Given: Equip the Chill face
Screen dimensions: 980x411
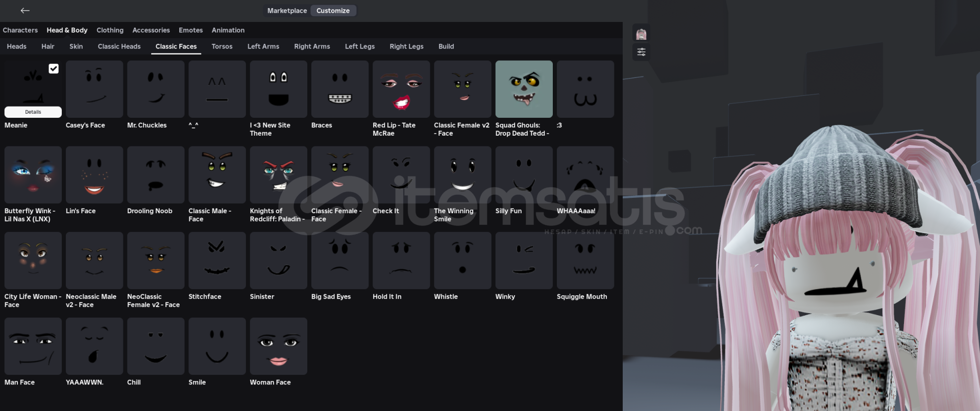Looking at the screenshot, I should coord(156,346).
